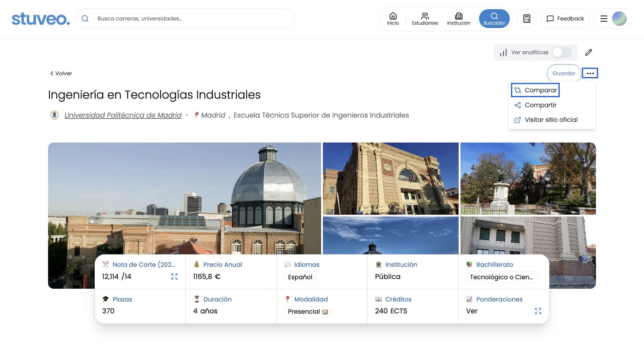Click the '12,114 /14' cutoff grade value
The image size is (644, 346).
click(117, 277)
